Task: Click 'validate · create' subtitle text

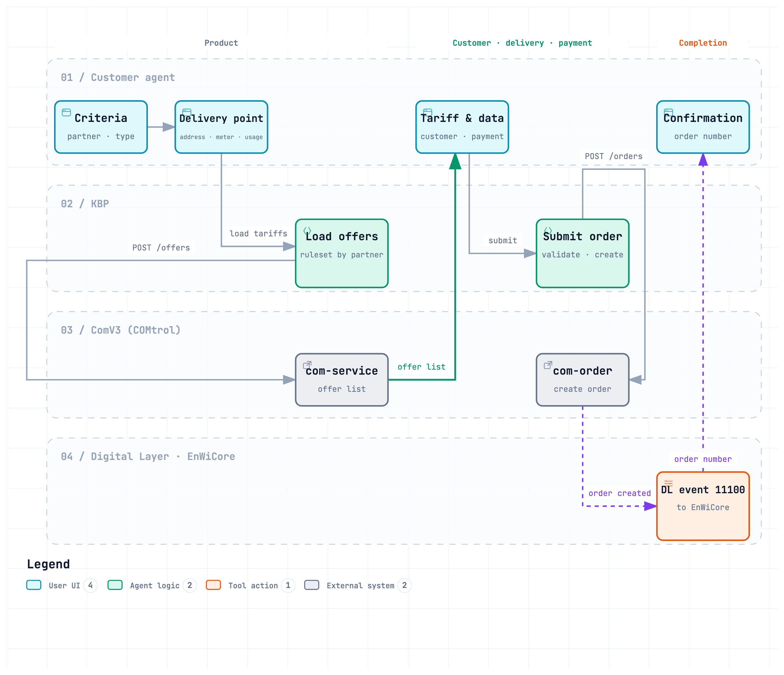Action: (582, 254)
